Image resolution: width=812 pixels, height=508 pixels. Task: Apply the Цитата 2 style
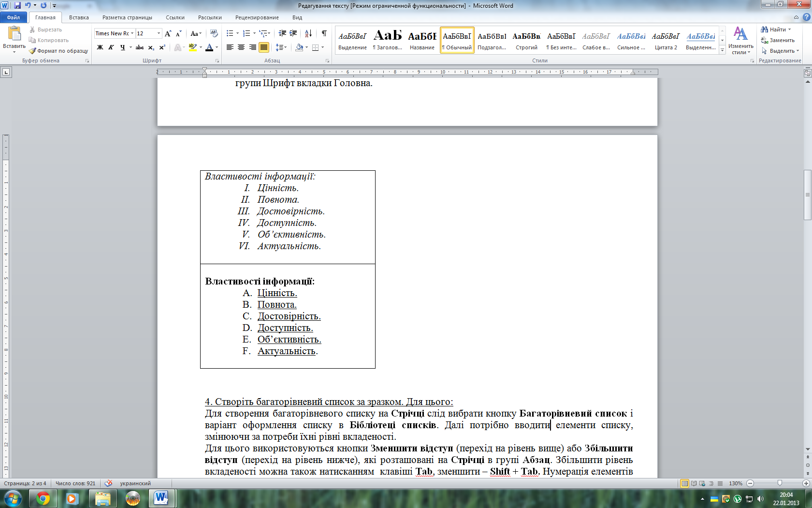click(x=666, y=40)
